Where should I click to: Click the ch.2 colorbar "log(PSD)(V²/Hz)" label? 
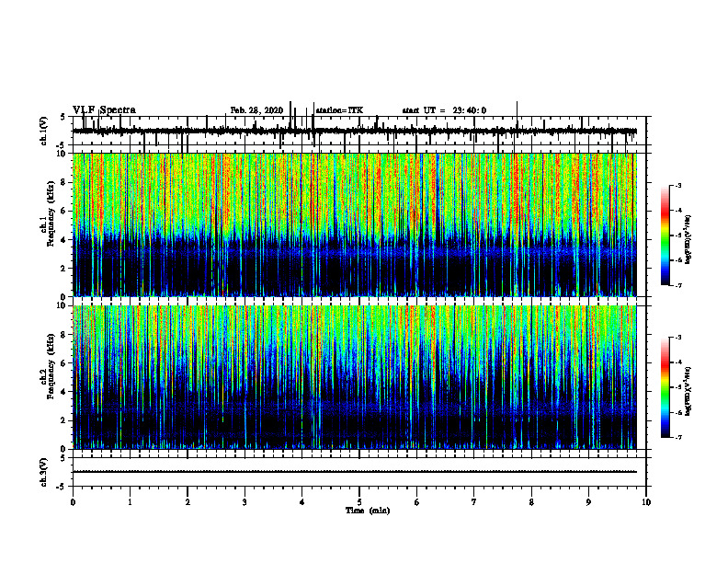click(x=688, y=390)
